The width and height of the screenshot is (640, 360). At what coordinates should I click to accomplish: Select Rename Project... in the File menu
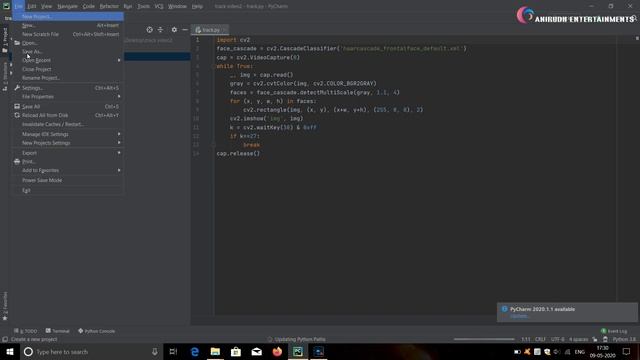(68, 78)
